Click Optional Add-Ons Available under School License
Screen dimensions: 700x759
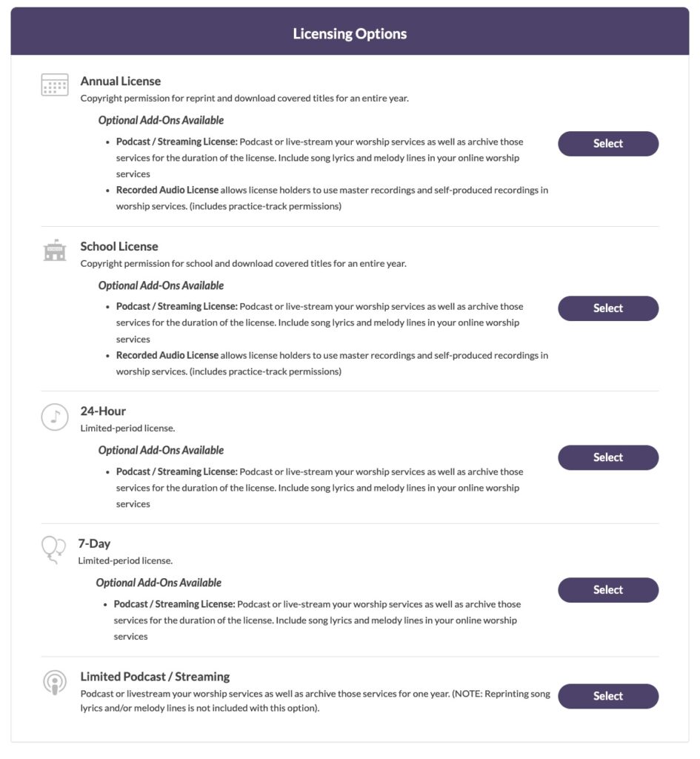161,285
